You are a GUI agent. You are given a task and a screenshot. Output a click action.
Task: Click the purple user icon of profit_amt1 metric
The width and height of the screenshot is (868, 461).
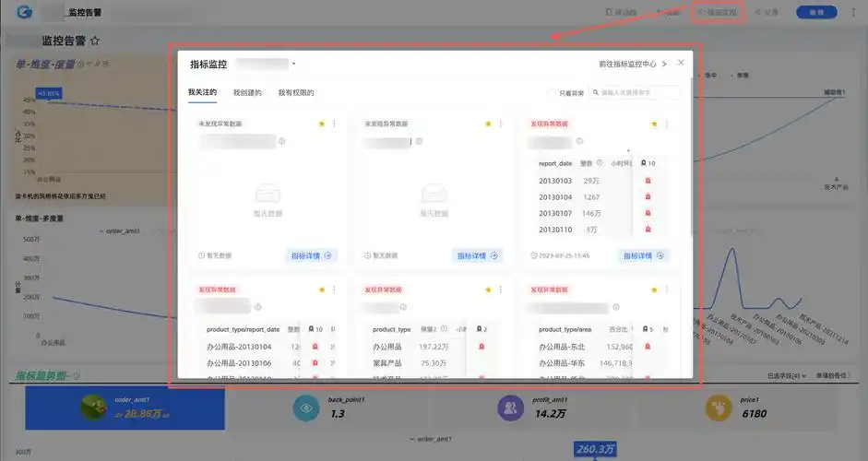coord(510,408)
